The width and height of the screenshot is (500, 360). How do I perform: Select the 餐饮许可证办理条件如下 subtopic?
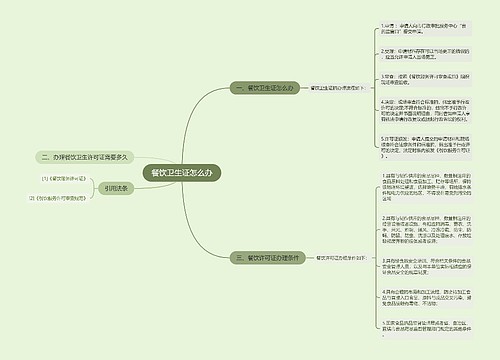point(341,258)
